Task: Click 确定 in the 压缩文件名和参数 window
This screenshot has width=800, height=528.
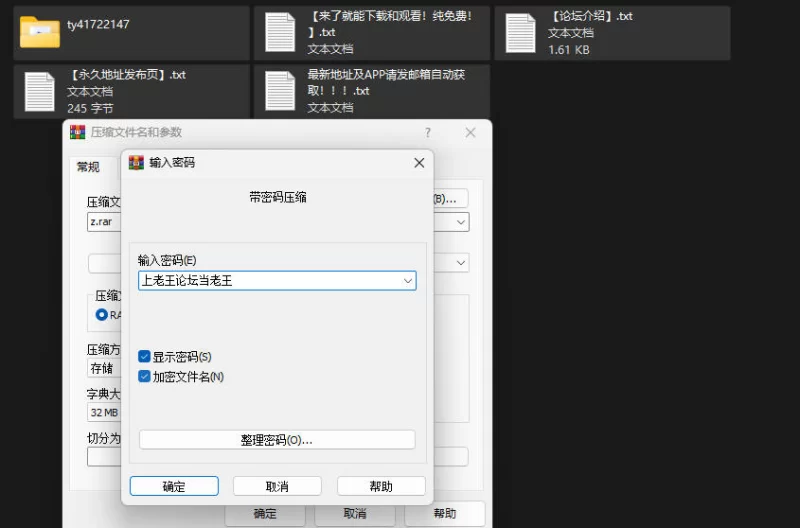Action: [x=265, y=513]
